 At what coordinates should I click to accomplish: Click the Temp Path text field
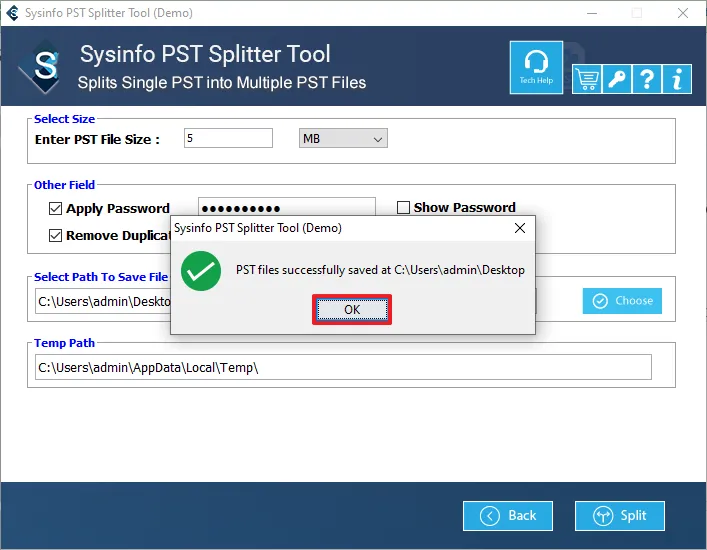(x=343, y=367)
